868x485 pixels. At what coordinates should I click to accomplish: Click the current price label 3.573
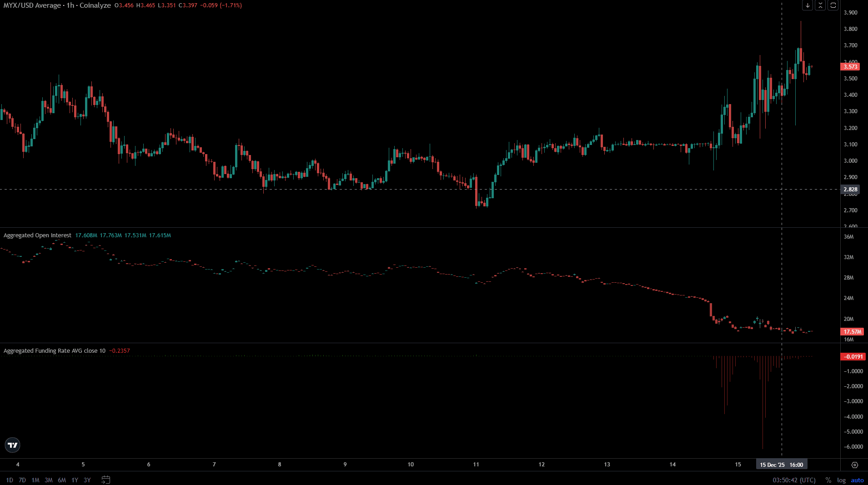[x=850, y=67]
